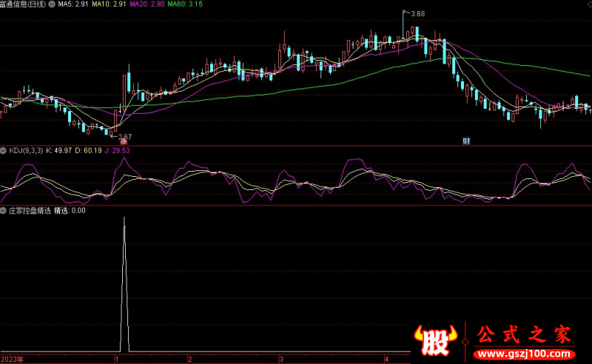Expand the 庄家控盘精选 indicator arrow

click(x=4, y=211)
